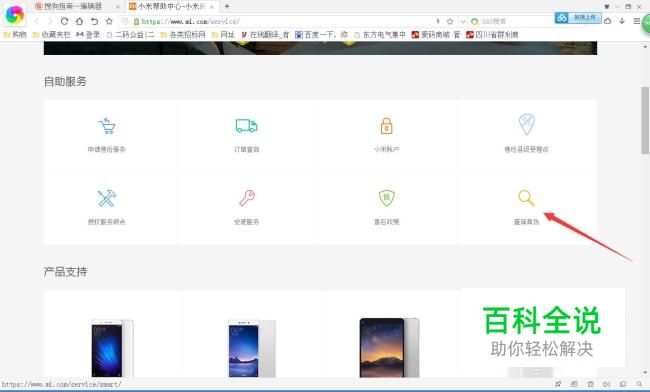
Task: Click the status bar magnifier zoom icon
Action: pos(639,384)
